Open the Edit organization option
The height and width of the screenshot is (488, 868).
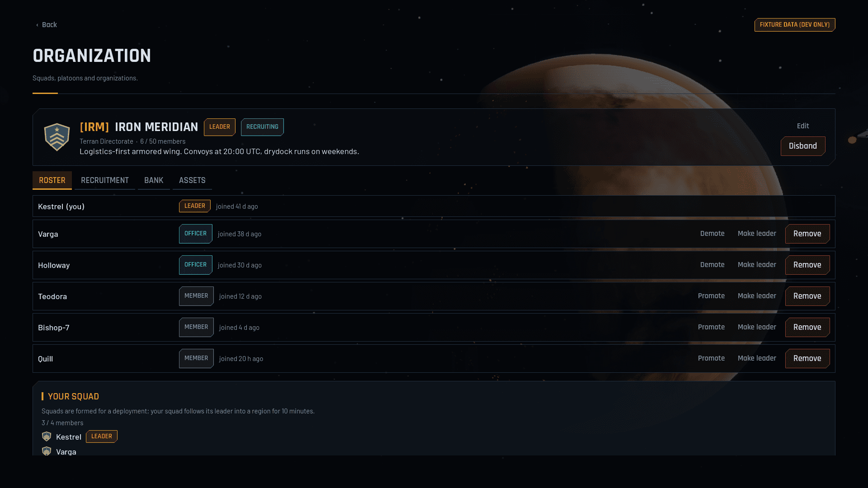coord(803,126)
